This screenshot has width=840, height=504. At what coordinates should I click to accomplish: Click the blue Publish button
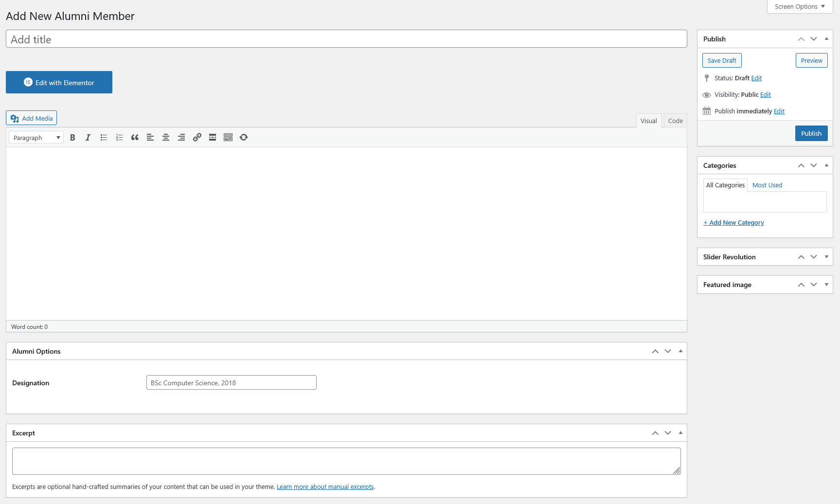811,133
